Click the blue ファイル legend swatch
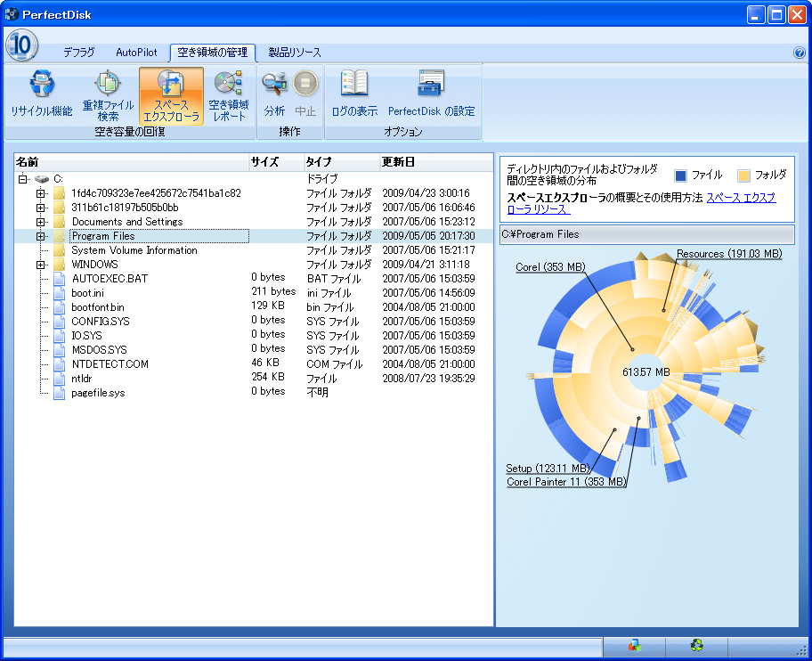The width and height of the screenshot is (812, 661). point(680,175)
